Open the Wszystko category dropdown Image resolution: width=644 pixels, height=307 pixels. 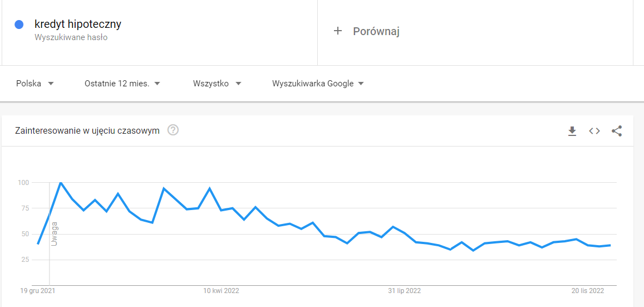[x=217, y=84]
